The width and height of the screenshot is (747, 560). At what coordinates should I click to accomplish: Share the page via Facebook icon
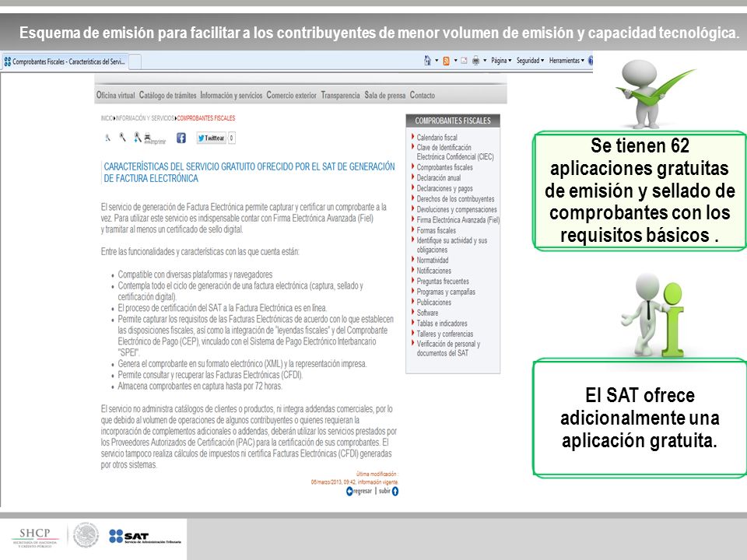point(181,138)
